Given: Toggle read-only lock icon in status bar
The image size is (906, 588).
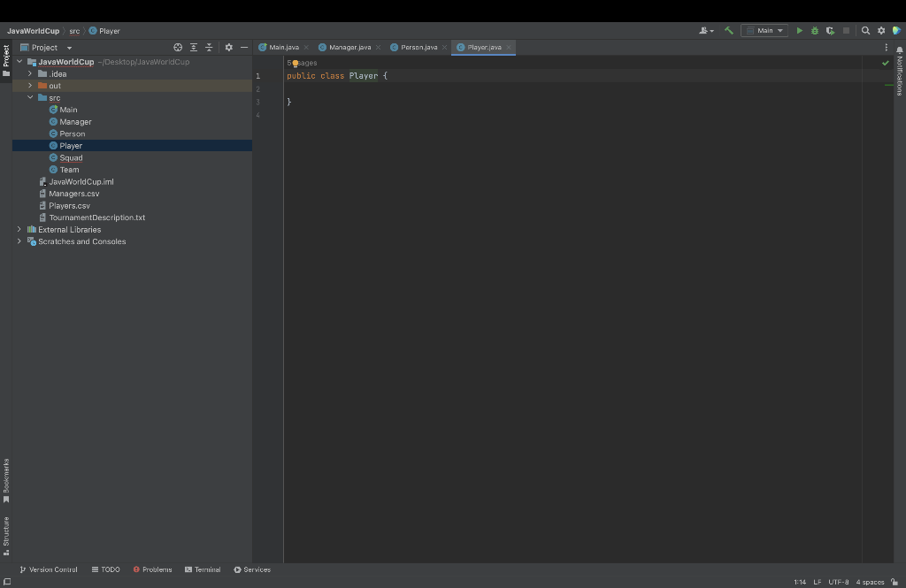Looking at the screenshot, I should point(894,582).
